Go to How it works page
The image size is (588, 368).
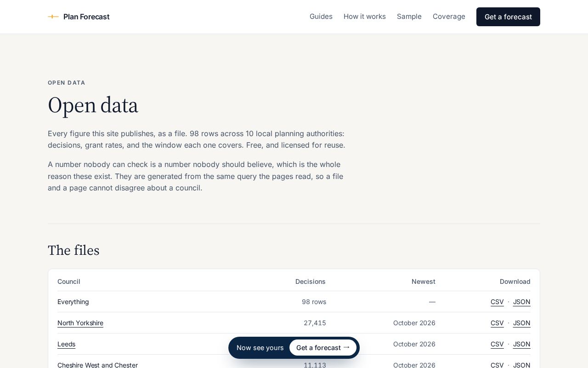tap(365, 17)
